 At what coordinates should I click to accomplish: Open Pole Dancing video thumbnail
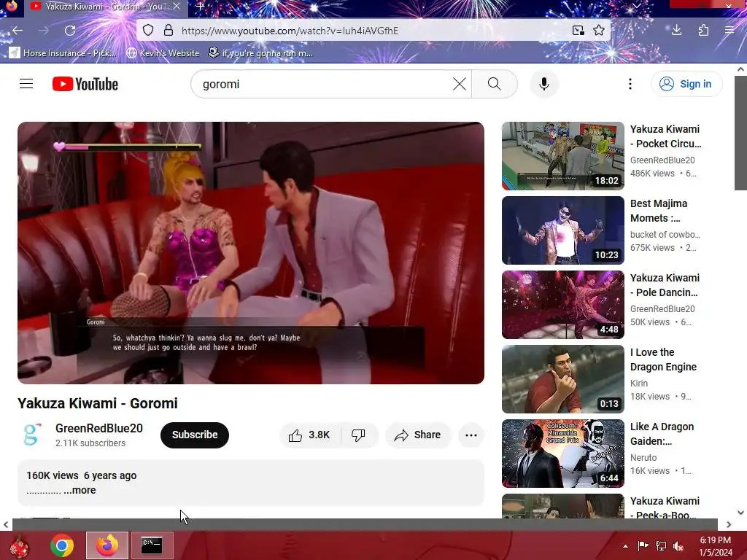point(562,304)
